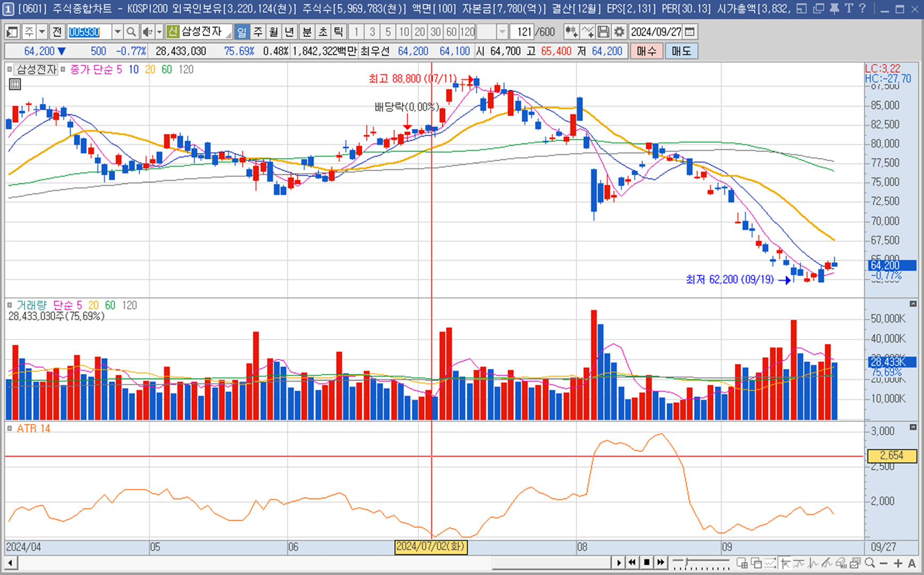Select the 주 weekly chart period
924x575 pixels.
pos(258,32)
